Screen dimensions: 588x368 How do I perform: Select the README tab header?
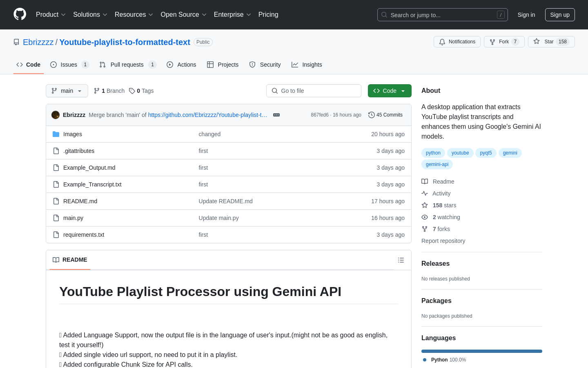(70, 260)
